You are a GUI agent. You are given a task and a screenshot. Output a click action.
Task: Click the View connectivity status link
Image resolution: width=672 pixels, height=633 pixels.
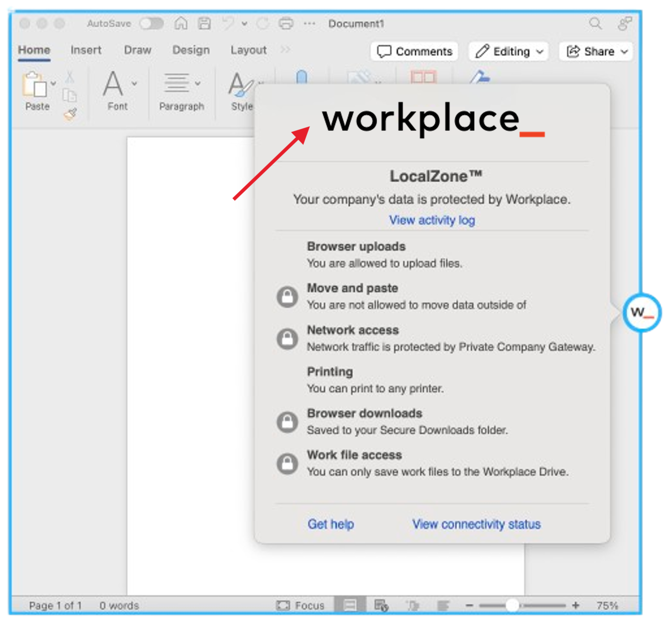coord(476,524)
